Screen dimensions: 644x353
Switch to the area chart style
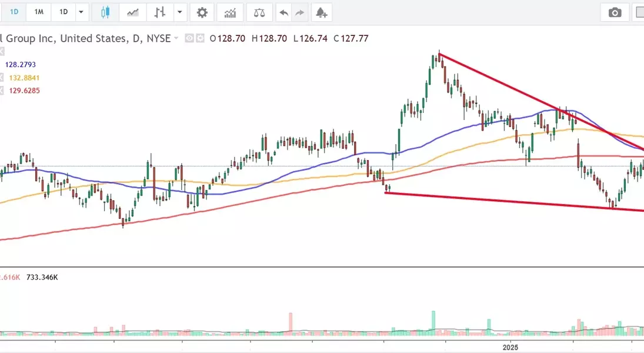click(x=134, y=12)
